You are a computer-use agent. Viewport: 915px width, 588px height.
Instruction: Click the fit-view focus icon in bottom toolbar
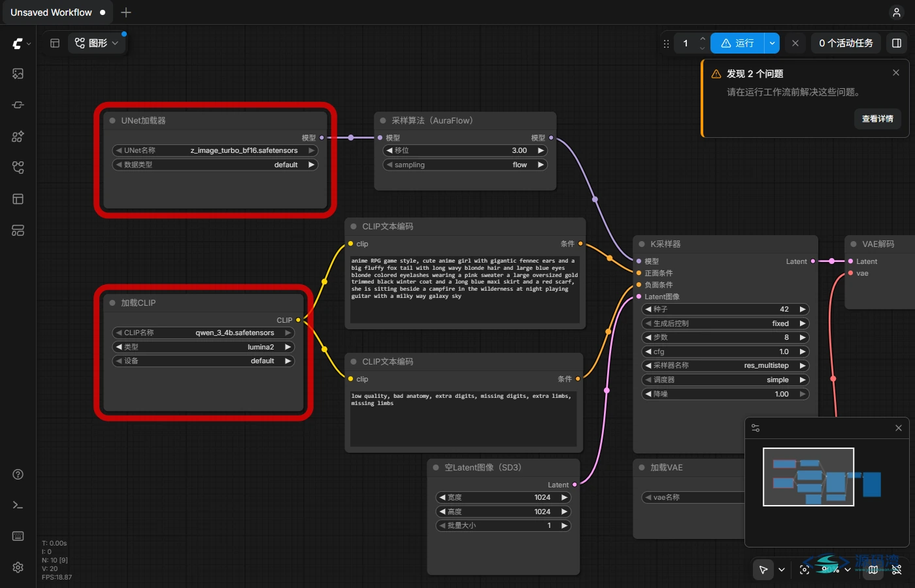click(x=805, y=570)
